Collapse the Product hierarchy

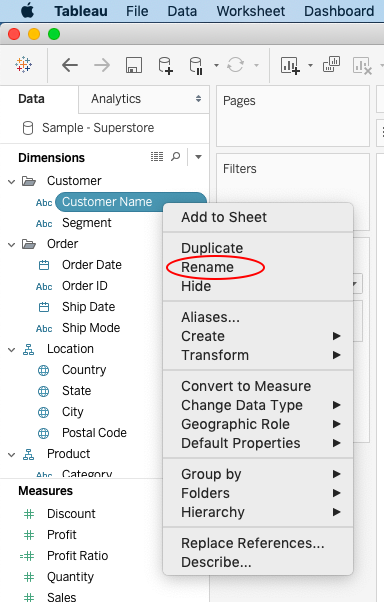(x=12, y=455)
